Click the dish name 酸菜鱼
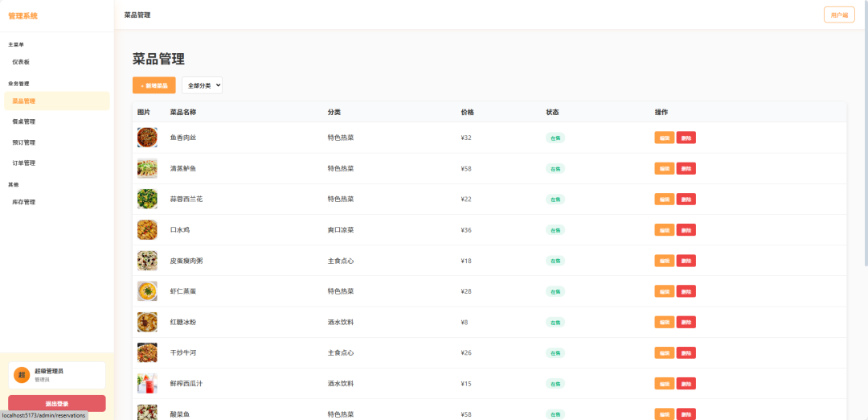Screen dimensions: 868x420 [179, 414]
